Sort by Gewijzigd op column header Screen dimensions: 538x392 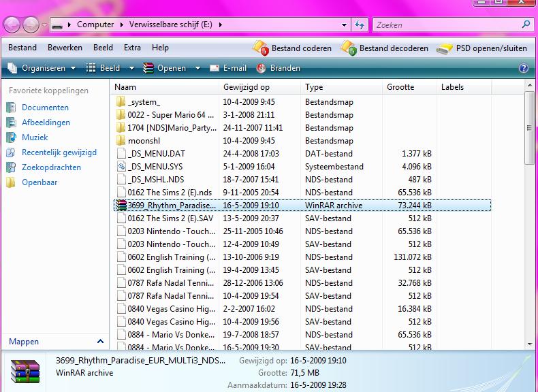pos(259,87)
